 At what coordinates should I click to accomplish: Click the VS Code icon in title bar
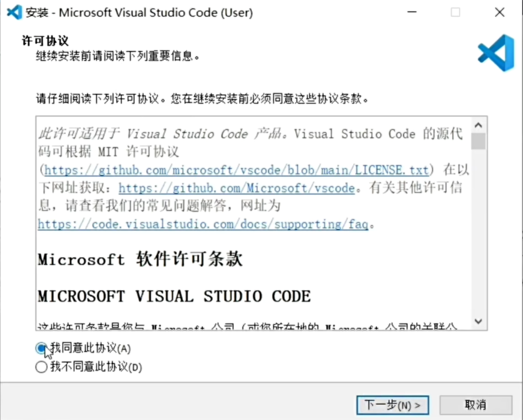(15, 13)
